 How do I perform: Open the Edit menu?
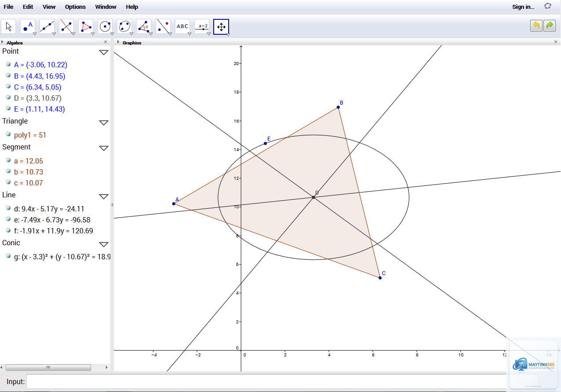(28, 7)
